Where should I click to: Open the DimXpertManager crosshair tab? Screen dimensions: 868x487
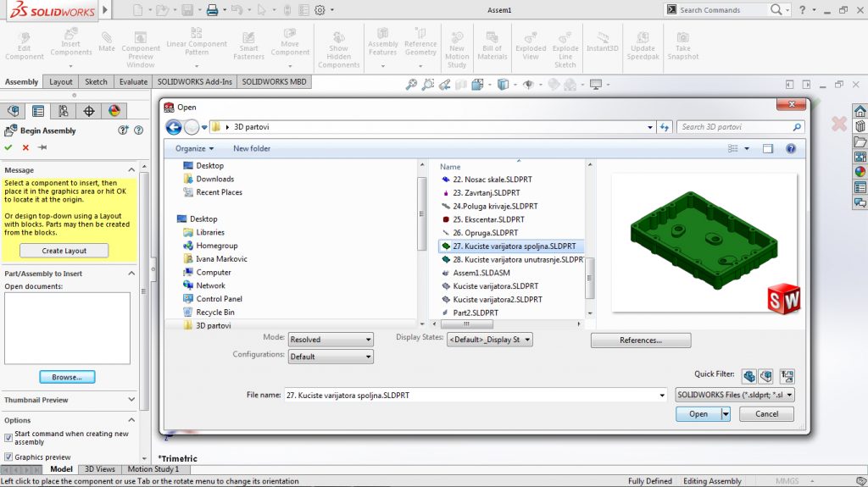[x=88, y=111]
